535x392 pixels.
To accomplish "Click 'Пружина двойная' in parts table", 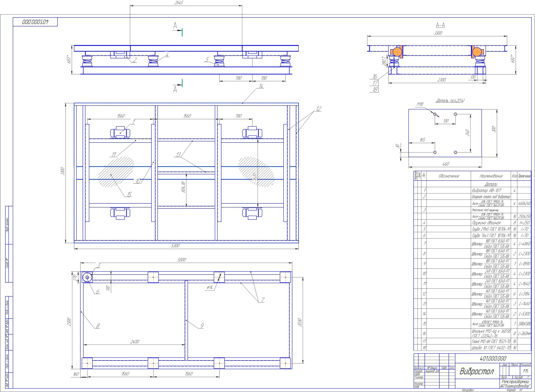I will [x=486, y=223].
